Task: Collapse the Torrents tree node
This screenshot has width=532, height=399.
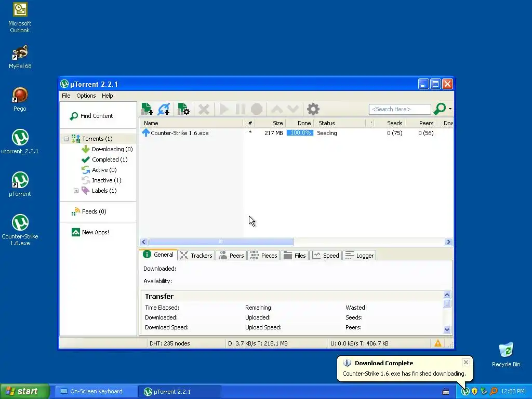Action: (x=66, y=139)
